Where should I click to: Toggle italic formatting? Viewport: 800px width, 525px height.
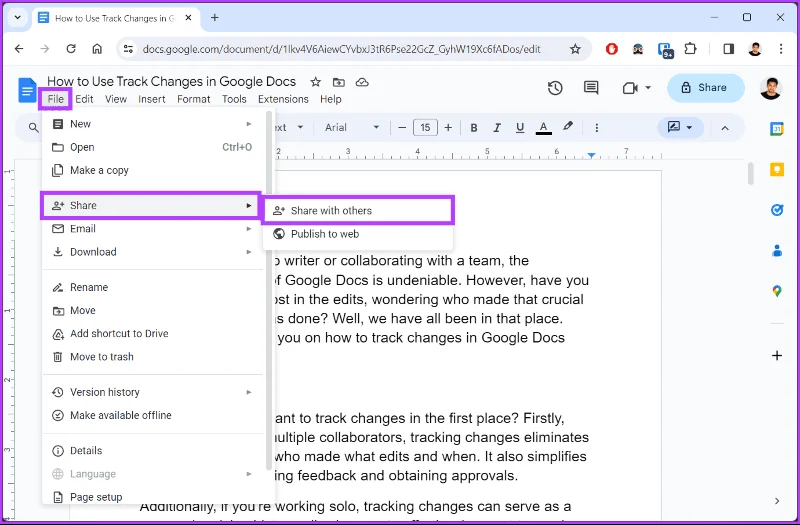click(497, 128)
